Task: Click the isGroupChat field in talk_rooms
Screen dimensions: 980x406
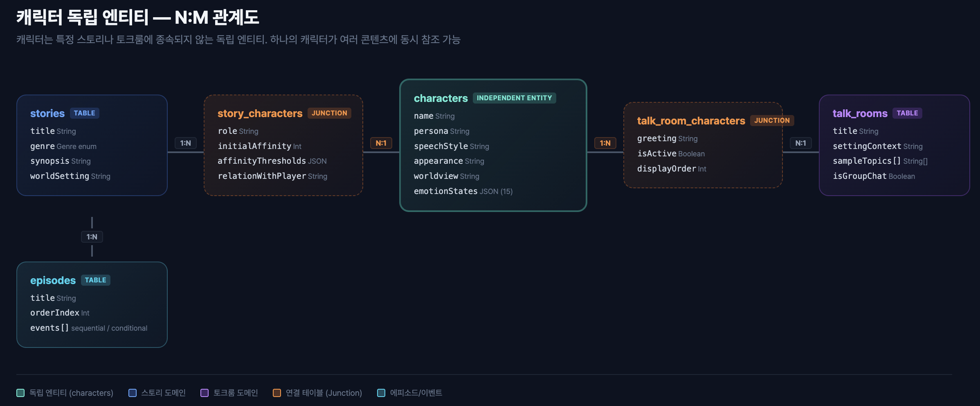Action: tap(859, 176)
